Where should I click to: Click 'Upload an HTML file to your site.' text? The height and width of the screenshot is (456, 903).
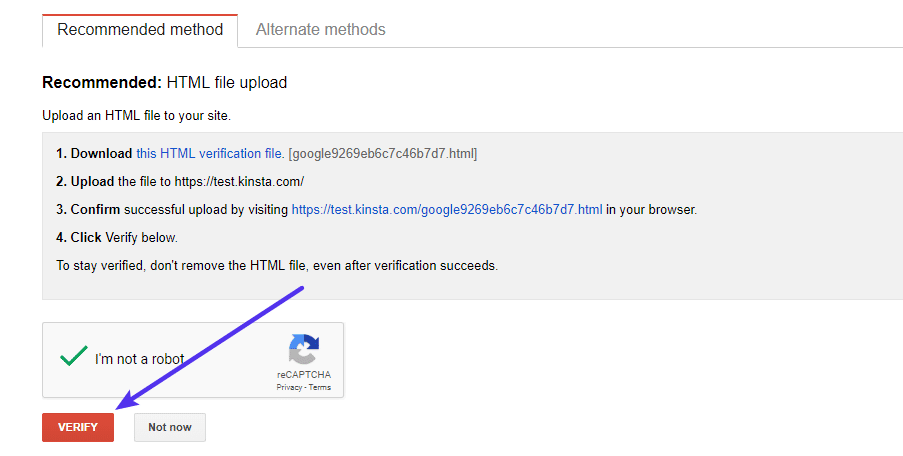(x=136, y=116)
